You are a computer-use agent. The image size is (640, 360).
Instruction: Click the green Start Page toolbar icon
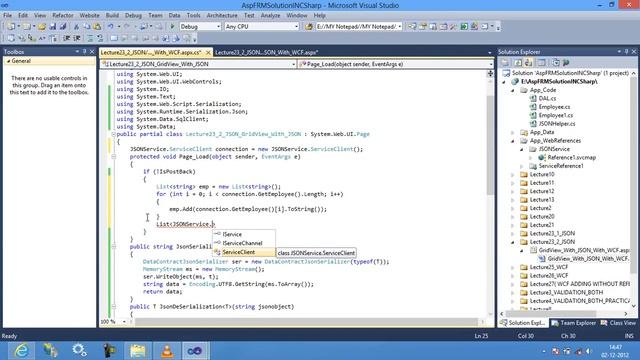tap(464, 27)
